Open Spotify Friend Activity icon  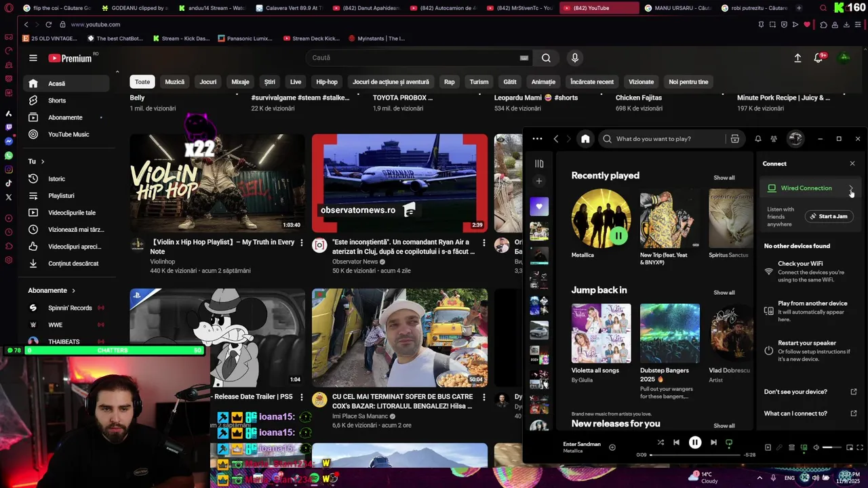[774, 139]
